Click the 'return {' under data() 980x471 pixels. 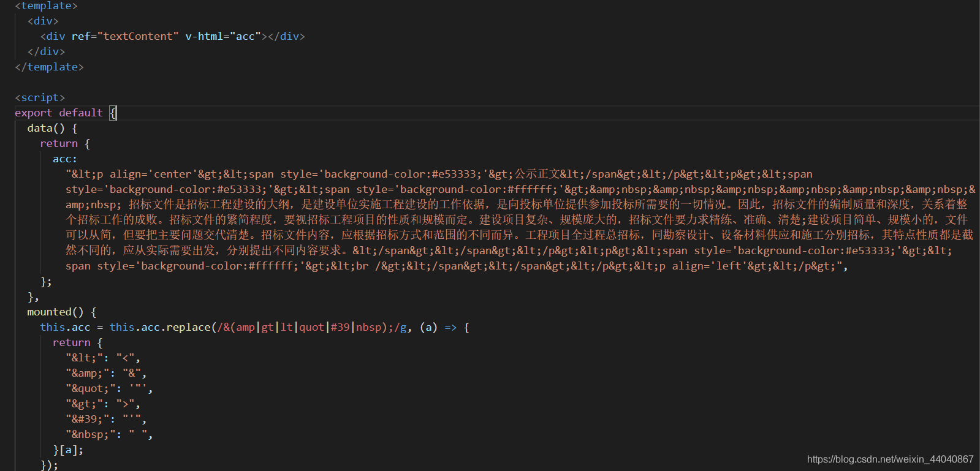pyautogui.click(x=65, y=143)
